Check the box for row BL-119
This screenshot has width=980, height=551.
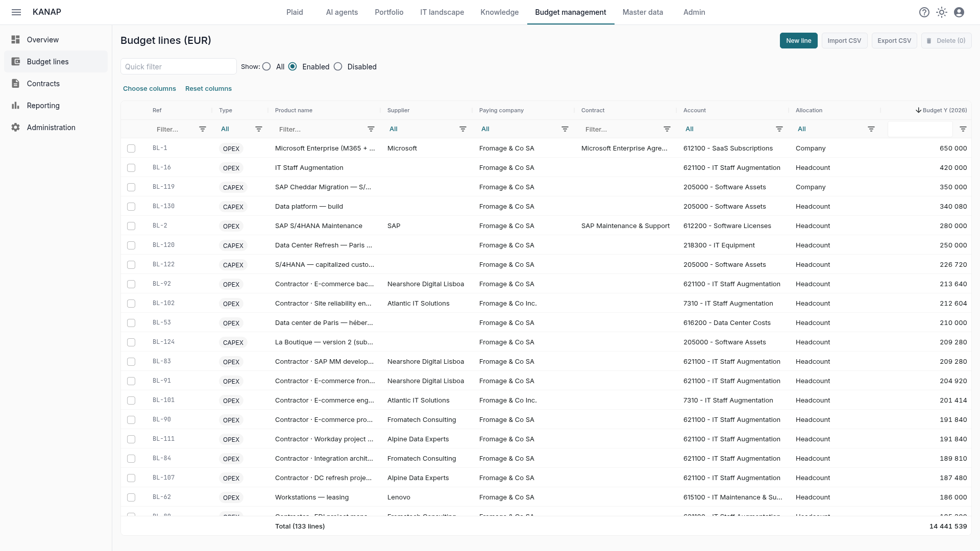[x=131, y=187]
